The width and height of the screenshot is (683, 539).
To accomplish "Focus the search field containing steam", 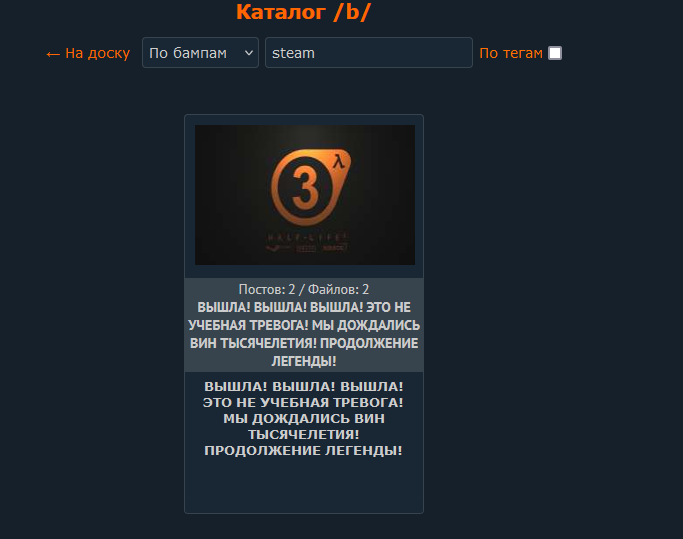I will coord(369,53).
